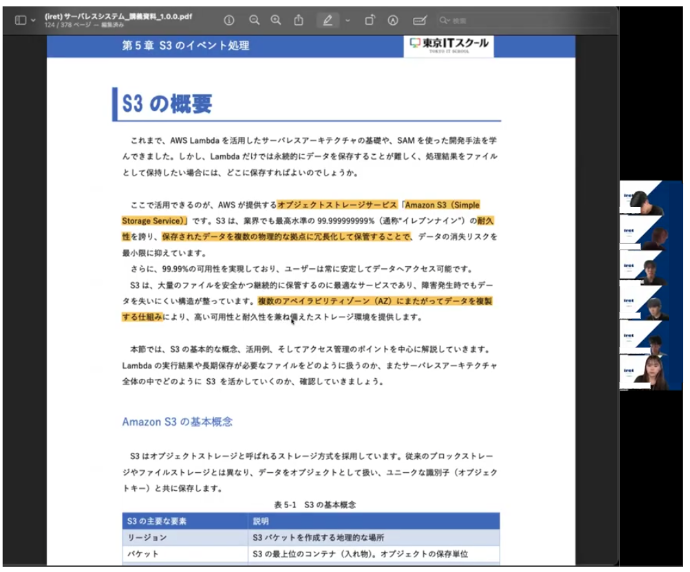Expand highlight color options chevron
Viewport: 690px width, 572px height.
click(348, 20)
